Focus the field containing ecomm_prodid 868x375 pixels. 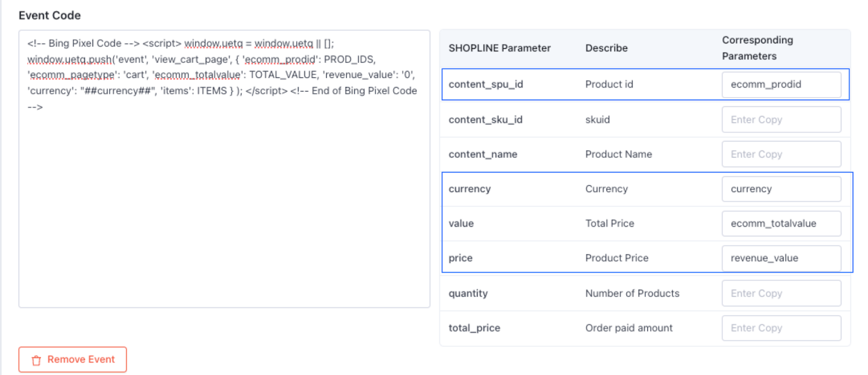pos(781,84)
